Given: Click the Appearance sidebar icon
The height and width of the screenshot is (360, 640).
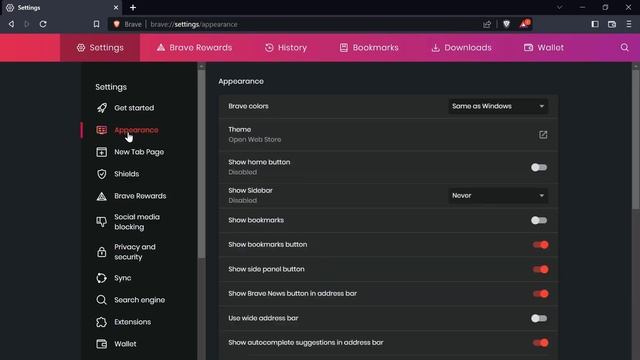Looking at the screenshot, I should point(102,130).
